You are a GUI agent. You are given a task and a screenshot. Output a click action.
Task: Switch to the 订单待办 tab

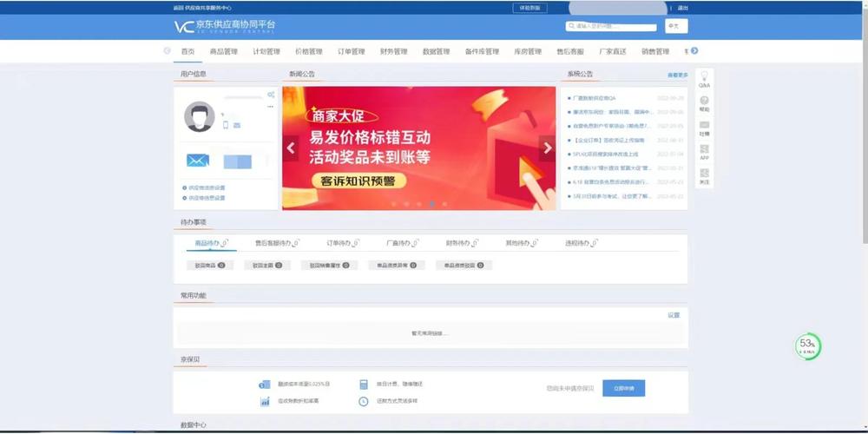point(343,243)
